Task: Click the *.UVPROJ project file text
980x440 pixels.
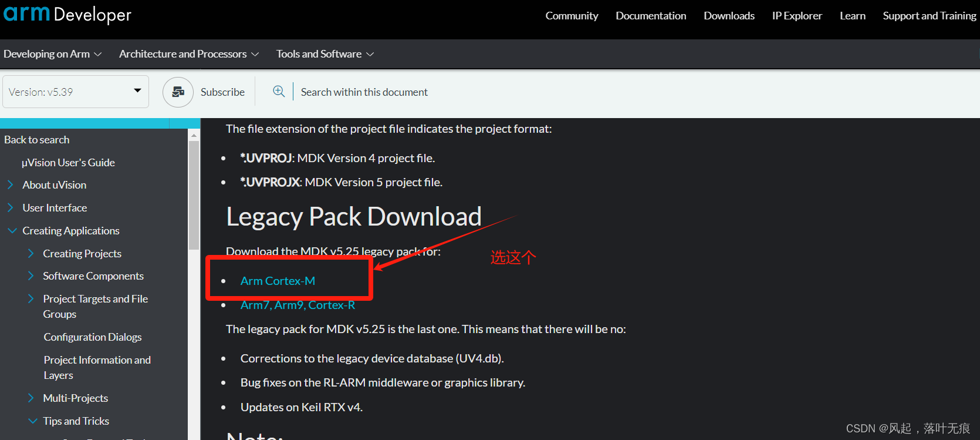Action: coord(337,158)
